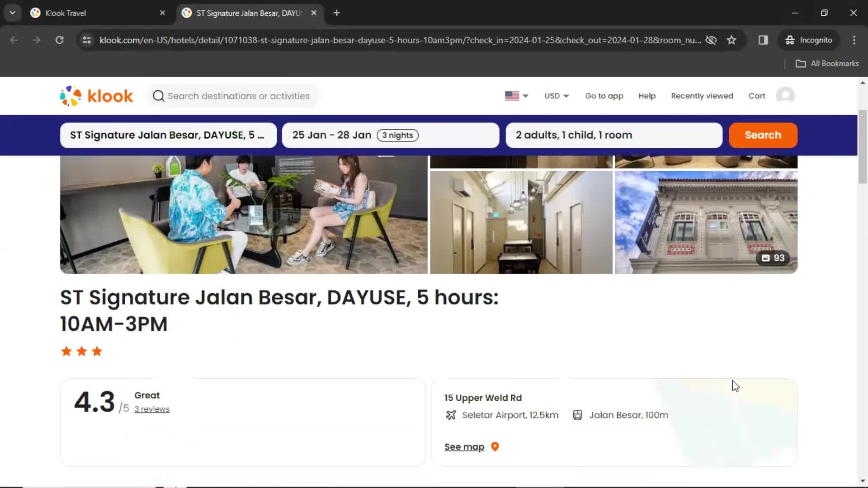The width and height of the screenshot is (868, 488).
Task: Click the scrollbar down arrow
Action: tap(863, 481)
